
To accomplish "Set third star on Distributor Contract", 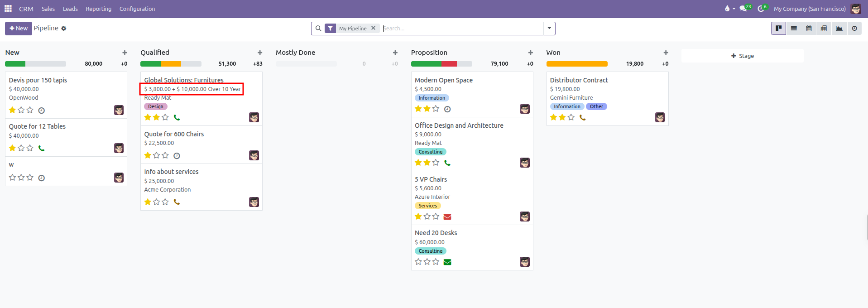I will pyautogui.click(x=571, y=117).
